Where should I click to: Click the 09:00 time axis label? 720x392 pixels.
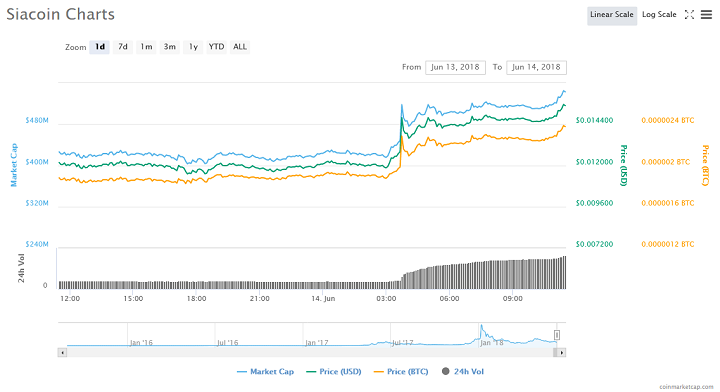coord(512,298)
